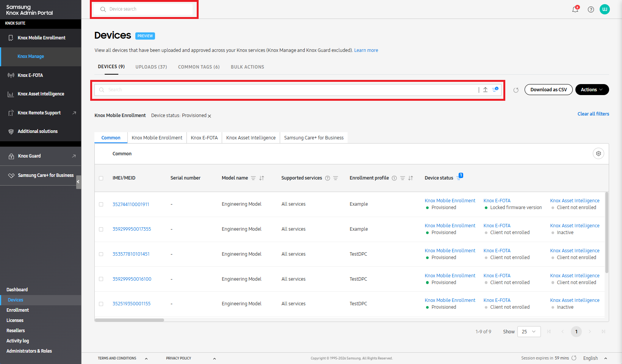
Task: Toggle the select-all devices checkbox
Action: point(101,178)
